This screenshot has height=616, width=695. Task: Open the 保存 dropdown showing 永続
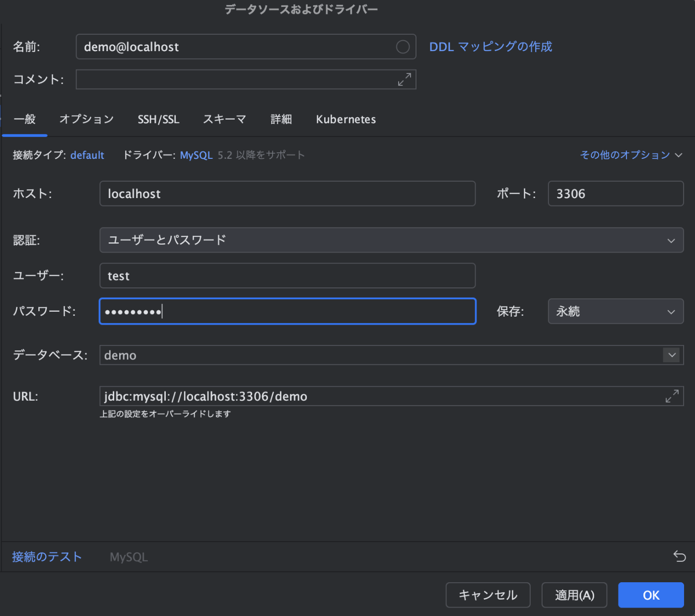click(671, 311)
